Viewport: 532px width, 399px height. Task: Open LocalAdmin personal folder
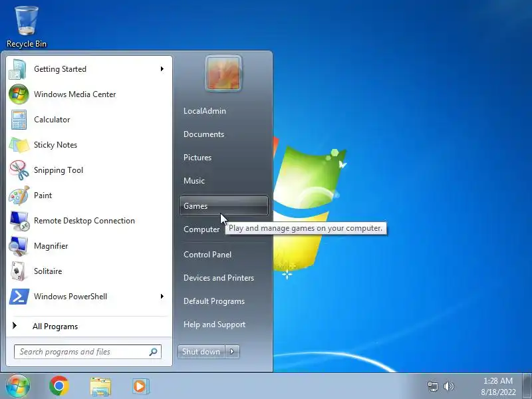205,111
